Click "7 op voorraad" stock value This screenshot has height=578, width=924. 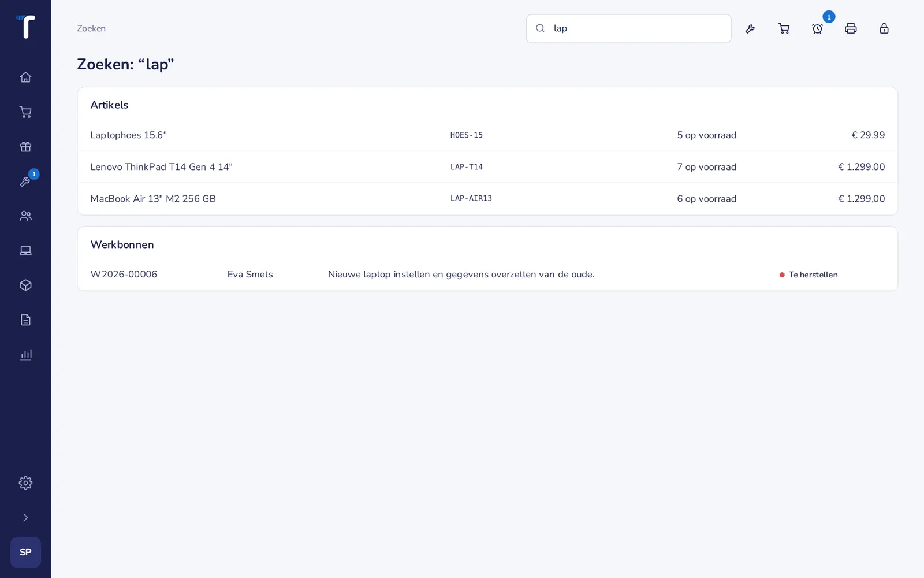[x=707, y=167]
